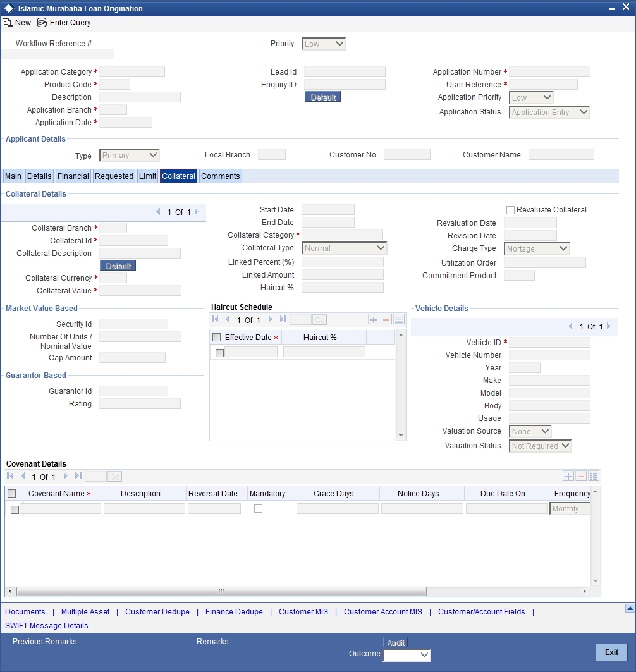
Task: Open the applicant Type dropdown
Action: click(129, 155)
